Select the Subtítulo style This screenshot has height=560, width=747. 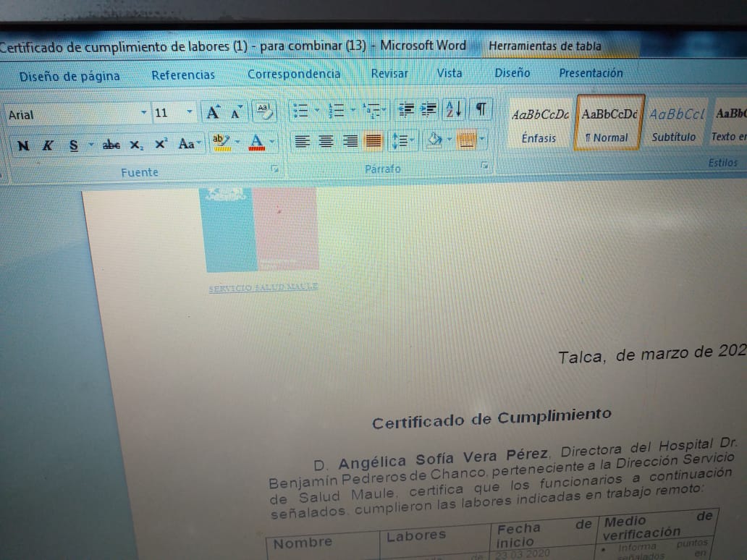(675, 124)
